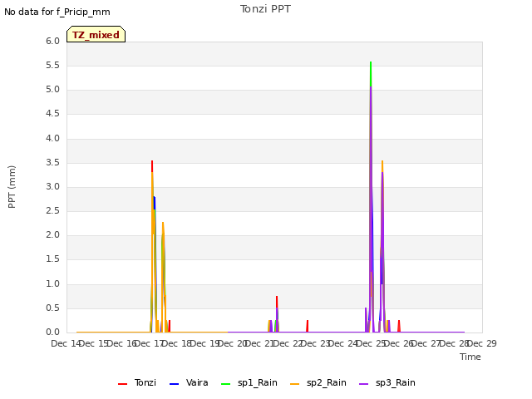The image size is (532, 399).
Task: Click the 'No data for f_Pricip_mm' message
Action: click(x=57, y=12)
